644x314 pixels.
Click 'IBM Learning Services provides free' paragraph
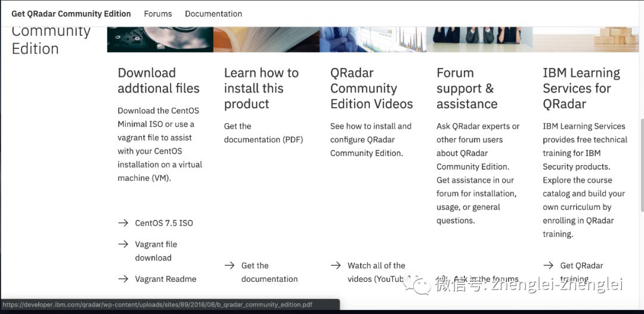(585, 180)
